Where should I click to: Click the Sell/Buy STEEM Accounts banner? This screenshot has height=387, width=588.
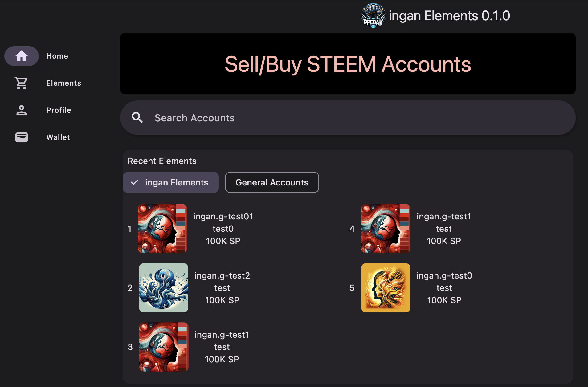click(x=348, y=63)
